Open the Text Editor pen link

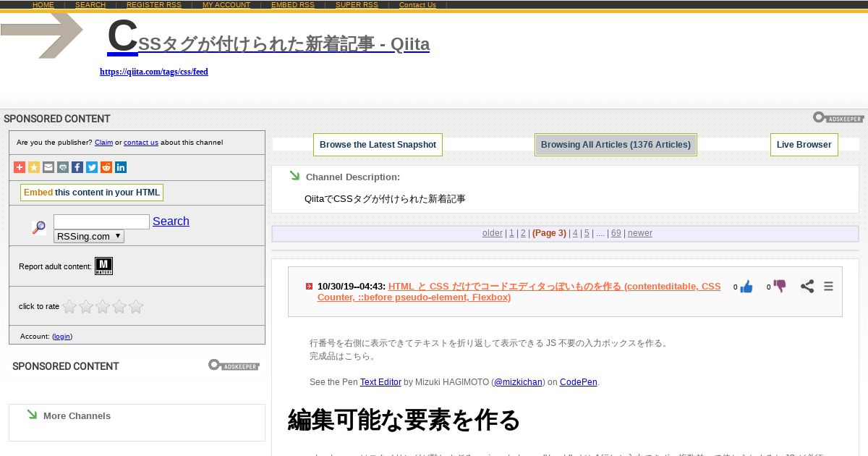(x=380, y=382)
